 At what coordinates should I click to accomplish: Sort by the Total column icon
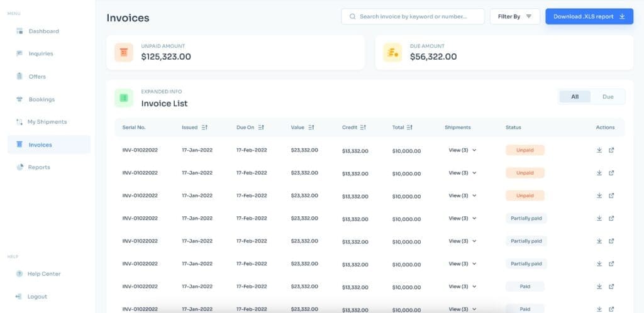(409, 128)
